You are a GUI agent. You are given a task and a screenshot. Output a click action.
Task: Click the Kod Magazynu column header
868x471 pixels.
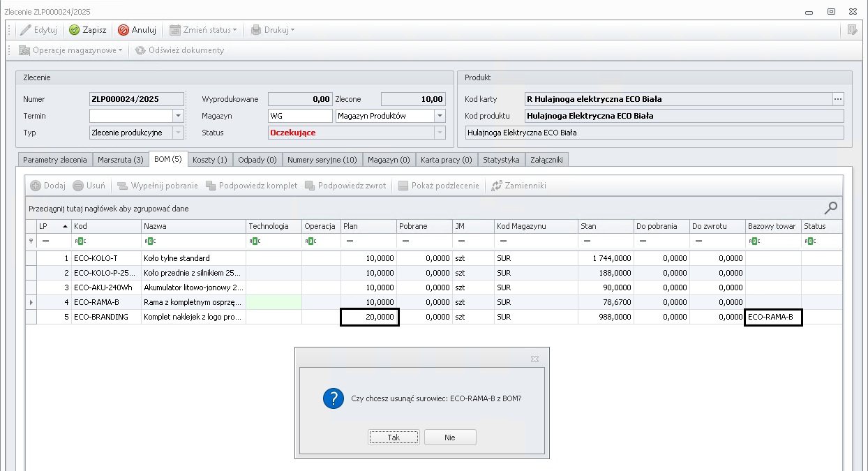click(536, 226)
